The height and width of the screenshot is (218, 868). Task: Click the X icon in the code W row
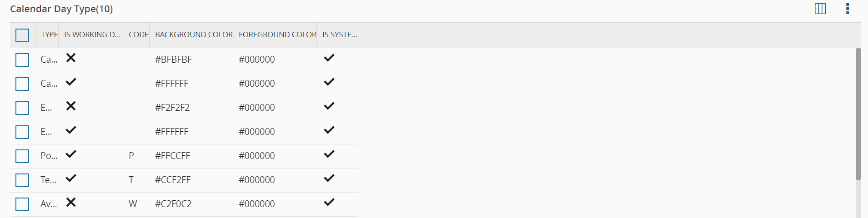[71, 203]
